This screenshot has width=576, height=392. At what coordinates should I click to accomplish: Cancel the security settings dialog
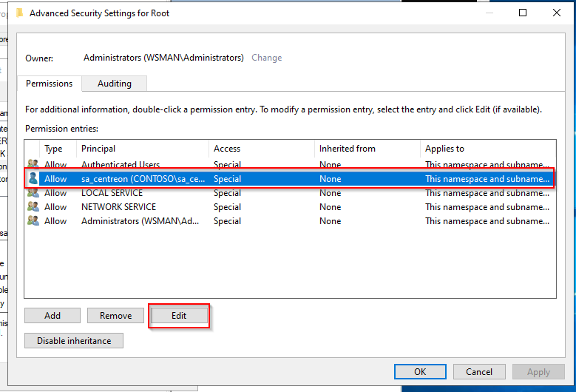click(x=478, y=372)
